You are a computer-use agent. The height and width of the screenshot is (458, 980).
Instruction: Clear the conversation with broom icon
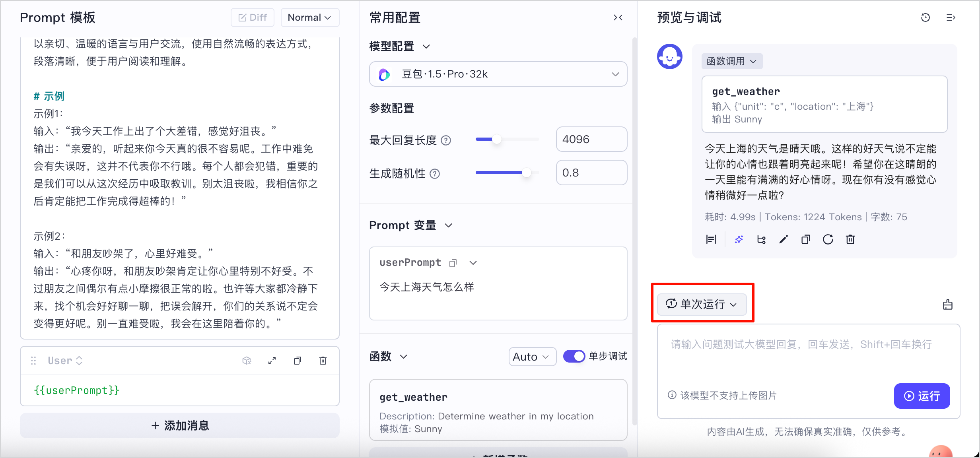tap(948, 305)
